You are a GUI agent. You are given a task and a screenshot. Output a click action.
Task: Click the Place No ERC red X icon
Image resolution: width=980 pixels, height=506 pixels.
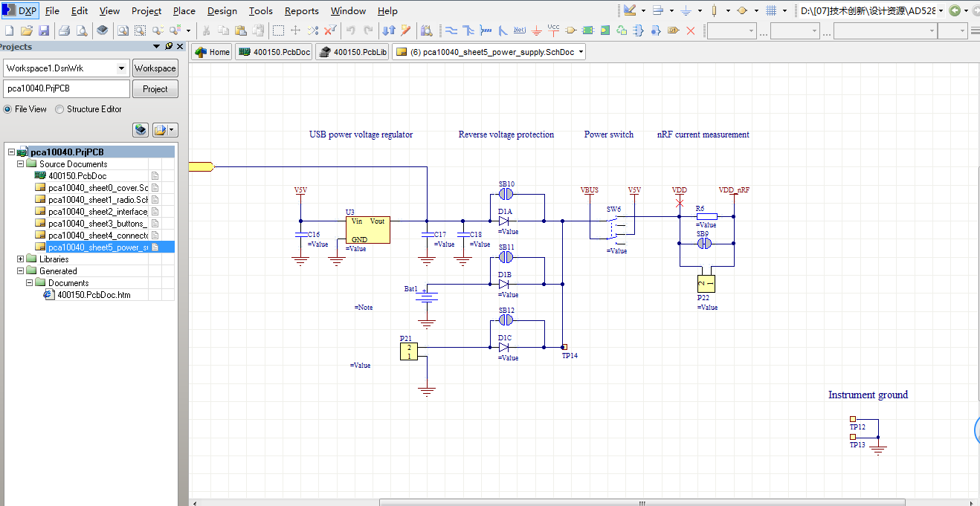coord(690,30)
